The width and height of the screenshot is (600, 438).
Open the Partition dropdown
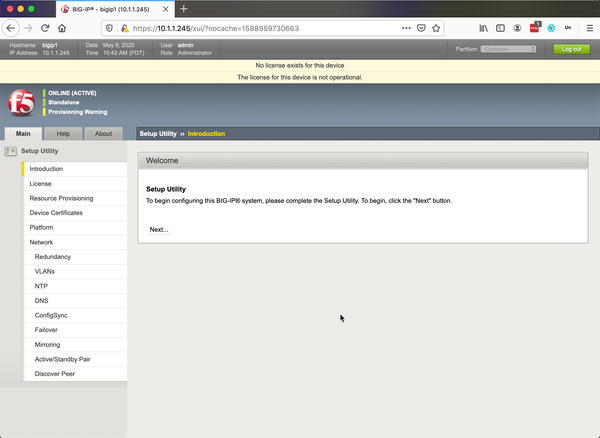coord(508,49)
